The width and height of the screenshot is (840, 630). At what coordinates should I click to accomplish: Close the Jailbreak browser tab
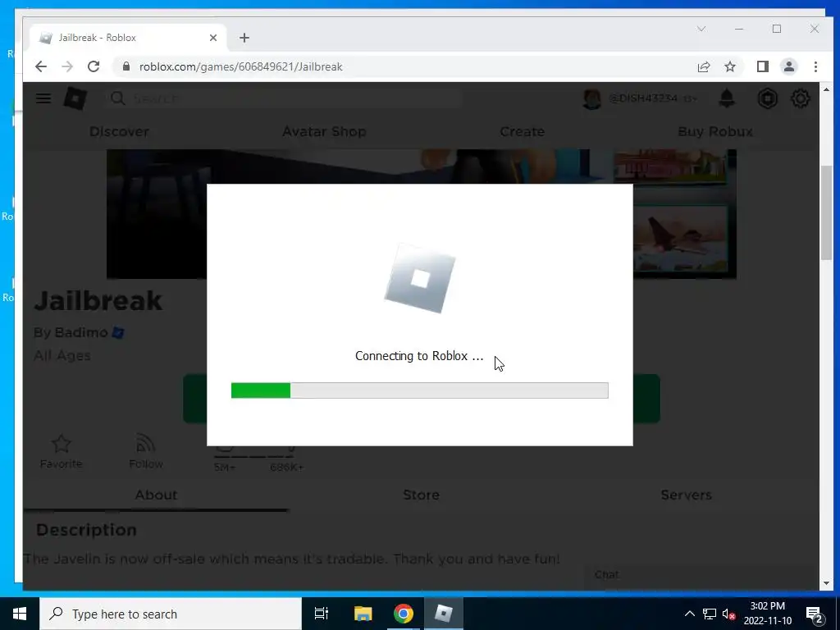click(x=213, y=38)
